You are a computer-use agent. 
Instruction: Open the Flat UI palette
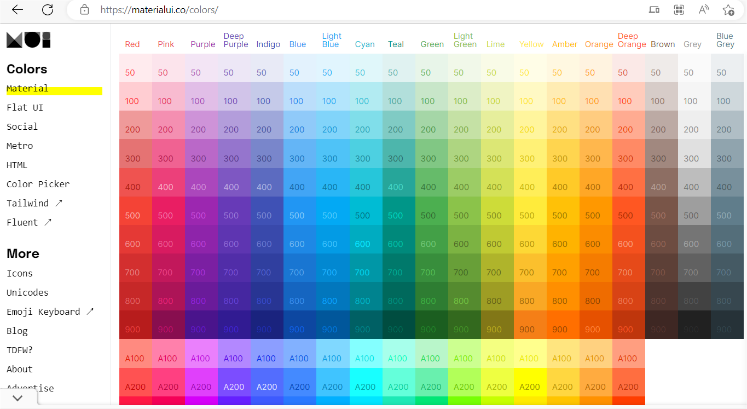[x=25, y=107]
